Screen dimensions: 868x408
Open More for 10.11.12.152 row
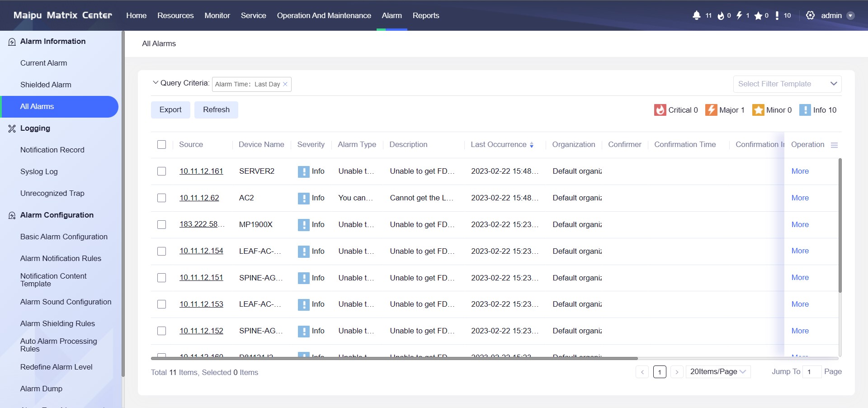(800, 331)
